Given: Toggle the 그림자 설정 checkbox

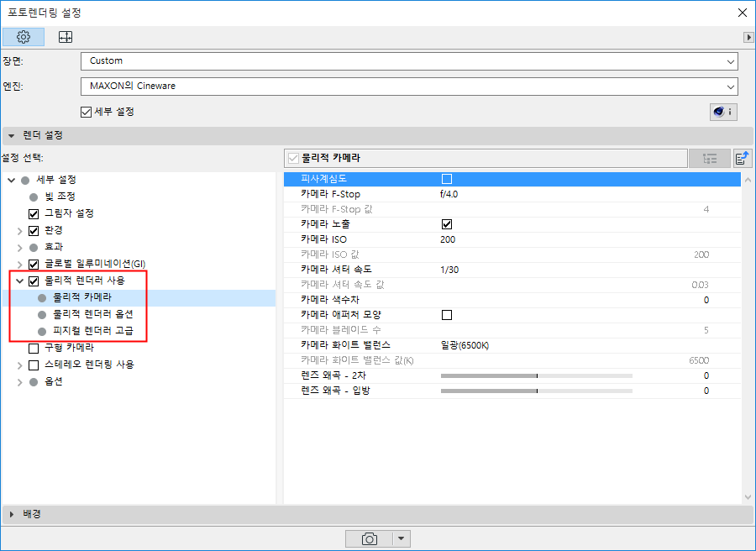Looking at the screenshot, I should click(34, 213).
